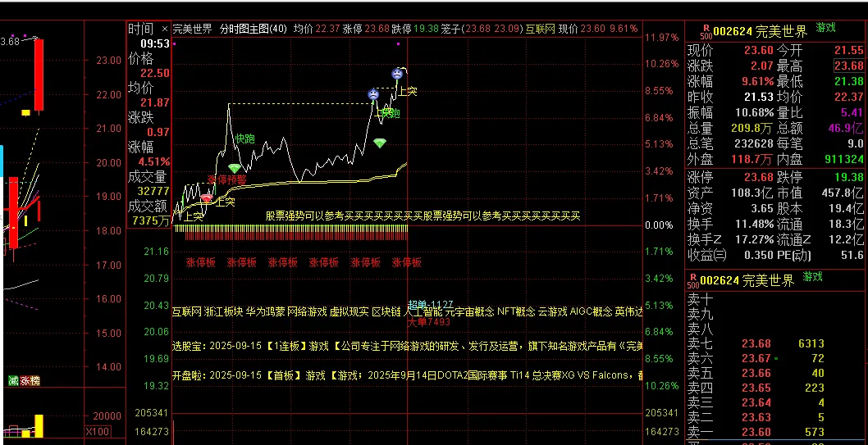Click 均价 22.37 in the chart header
Screen dimensions: 868x445
pyautogui.click(x=317, y=29)
